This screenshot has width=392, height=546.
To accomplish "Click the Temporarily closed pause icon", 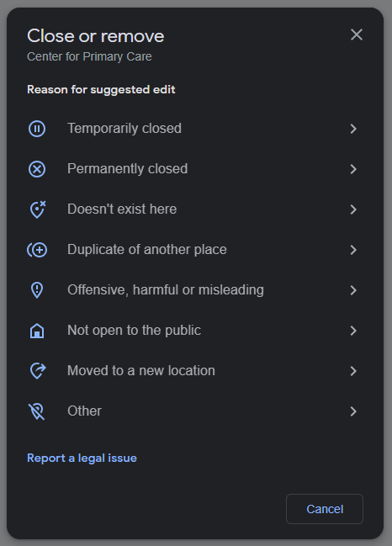I will click(x=37, y=129).
